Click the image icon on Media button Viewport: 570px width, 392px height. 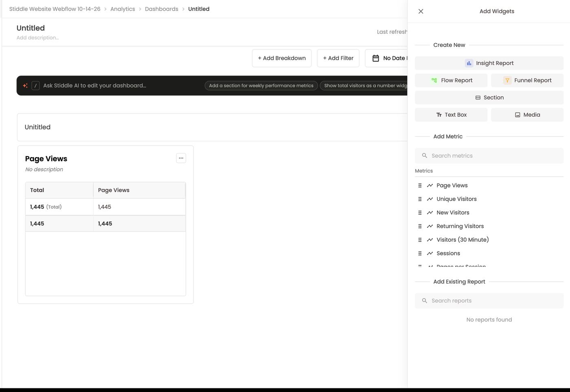click(517, 115)
